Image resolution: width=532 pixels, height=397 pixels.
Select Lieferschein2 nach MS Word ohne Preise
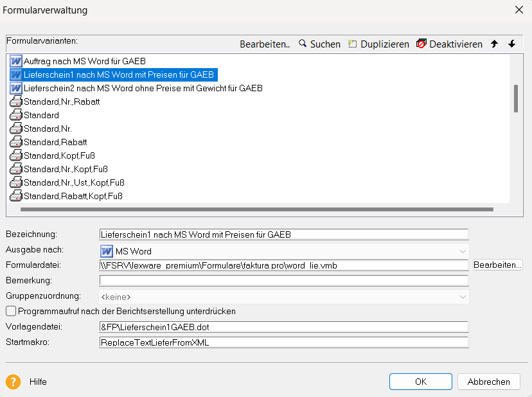(x=143, y=88)
